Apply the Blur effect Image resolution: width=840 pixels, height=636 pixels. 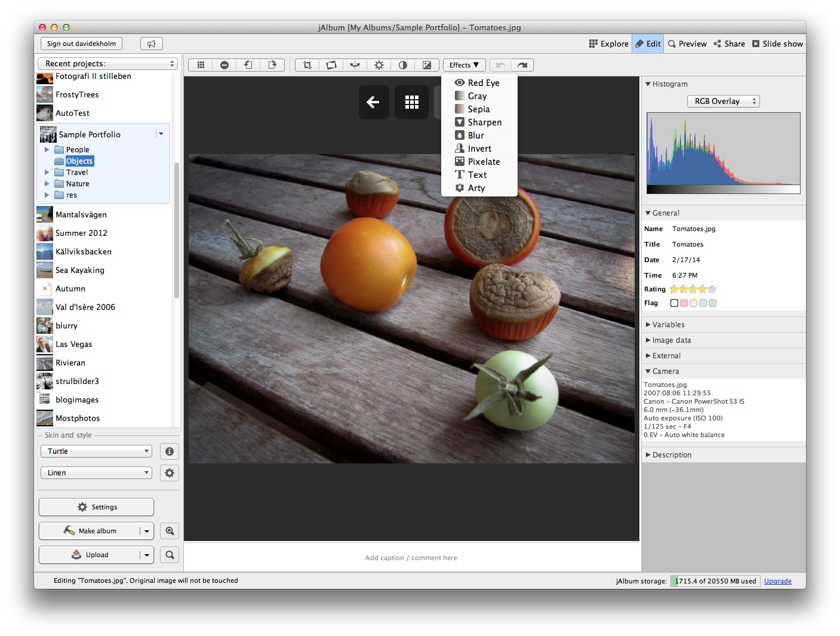click(x=479, y=136)
